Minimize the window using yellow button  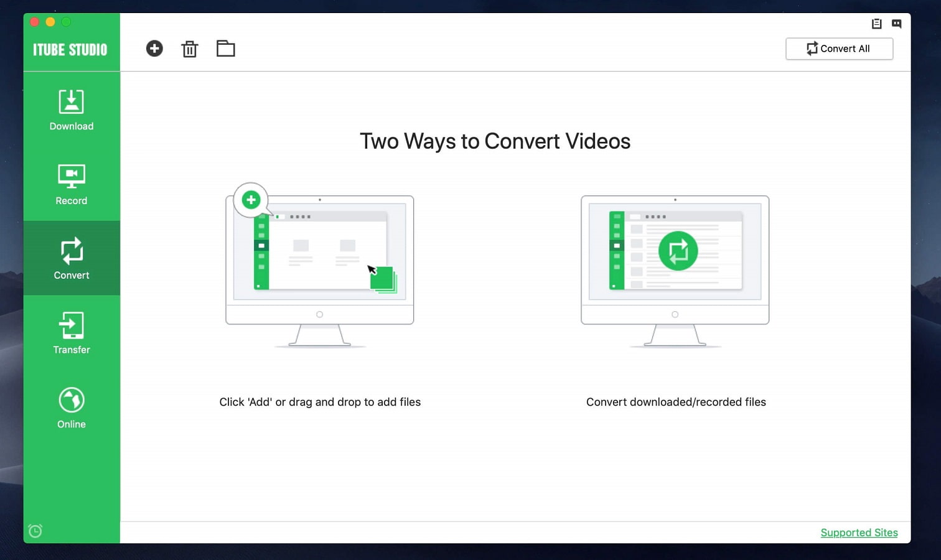(x=50, y=22)
